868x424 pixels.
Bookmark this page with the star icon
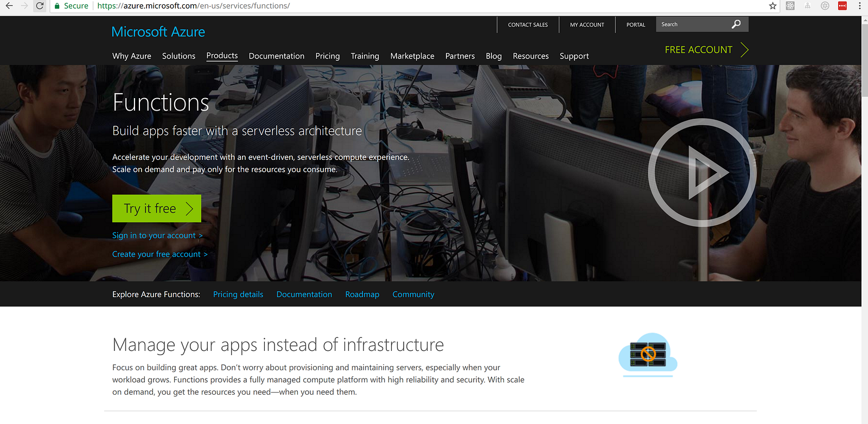(773, 6)
